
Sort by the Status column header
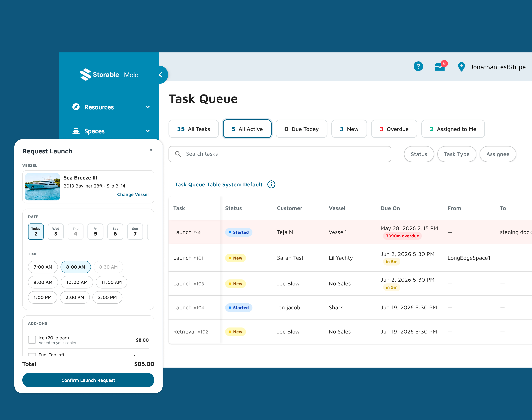[x=233, y=208]
